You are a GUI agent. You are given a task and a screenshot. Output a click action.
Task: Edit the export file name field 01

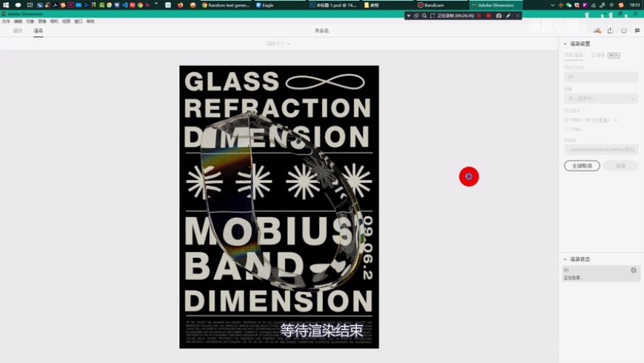pyautogui.click(x=601, y=77)
